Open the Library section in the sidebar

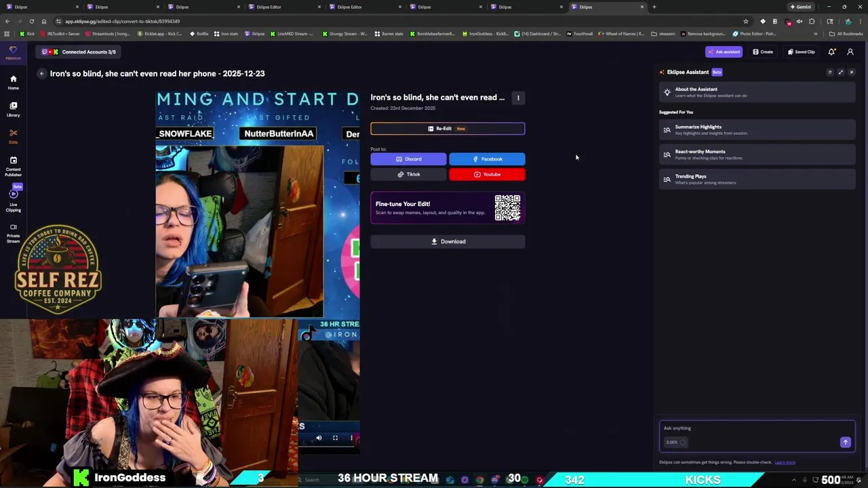point(13,109)
